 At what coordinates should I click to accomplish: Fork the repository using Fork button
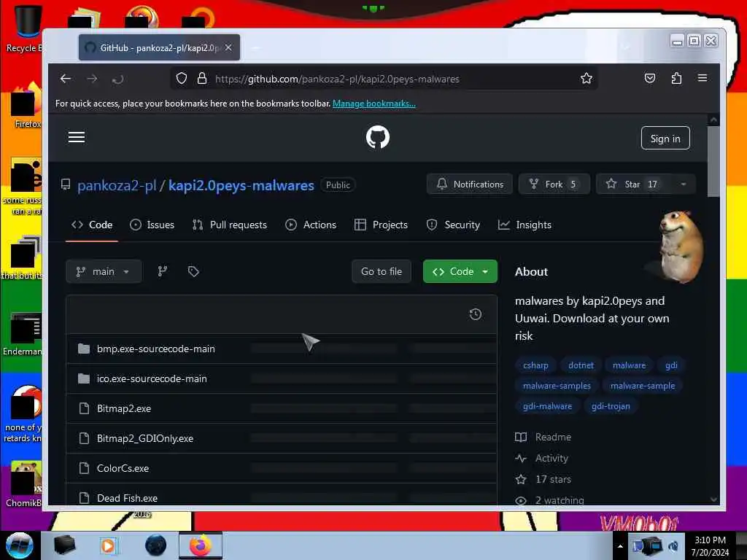pos(554,184)
